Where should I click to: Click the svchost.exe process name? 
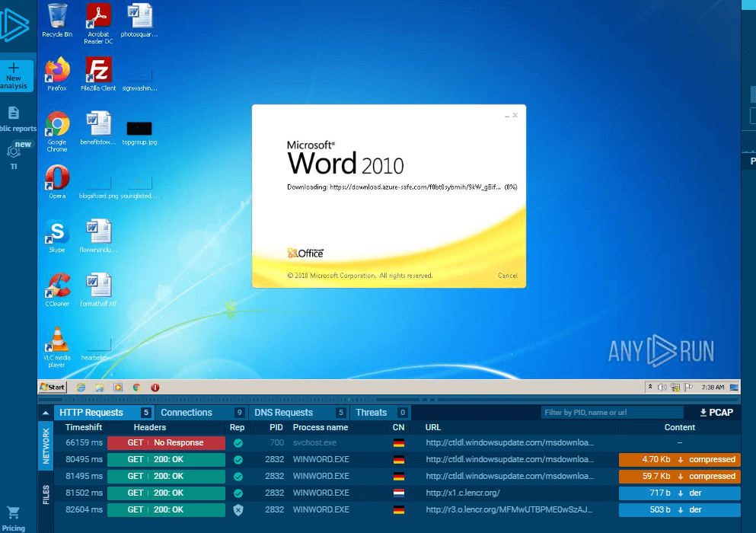point(315,443)
